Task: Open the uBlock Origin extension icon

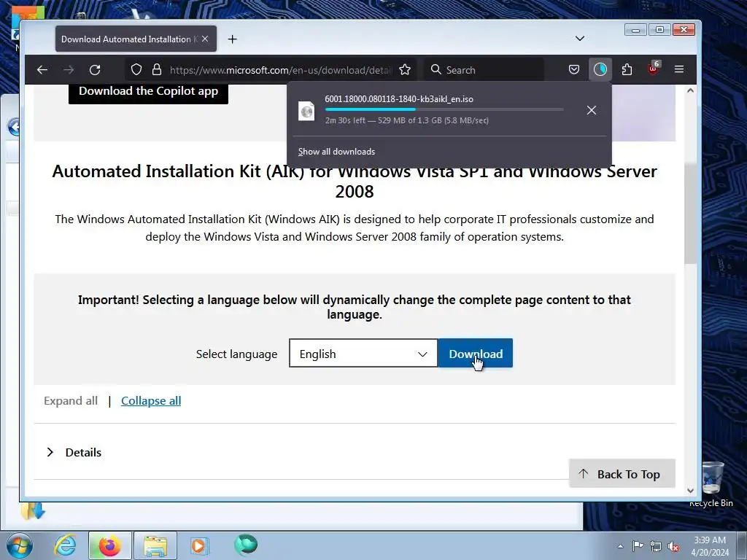Action: pyautogui.click(x=653, y=70)
